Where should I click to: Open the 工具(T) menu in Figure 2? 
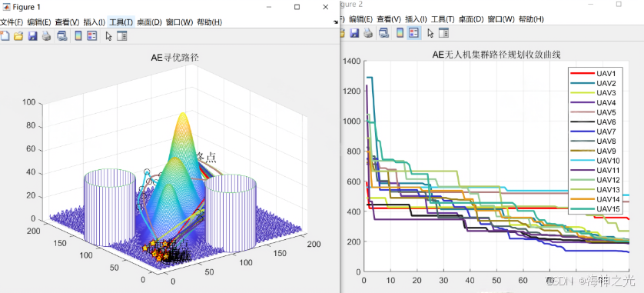[443, 19]
